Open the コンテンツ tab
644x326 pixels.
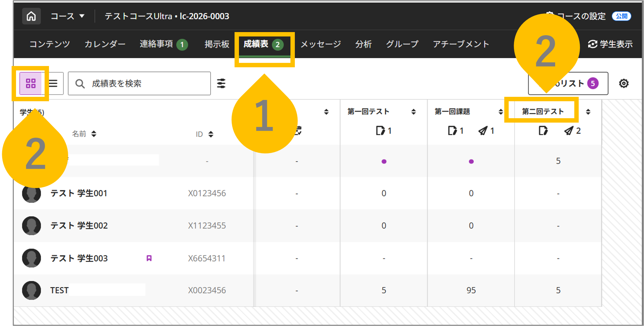point(50,44)
